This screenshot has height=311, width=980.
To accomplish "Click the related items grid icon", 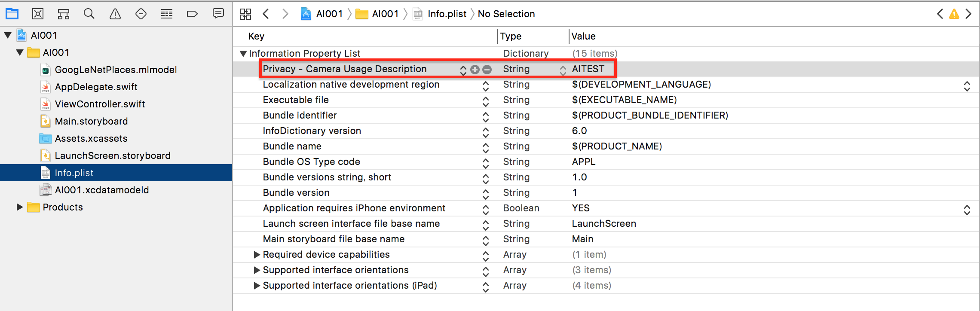I will pos(245,14).
